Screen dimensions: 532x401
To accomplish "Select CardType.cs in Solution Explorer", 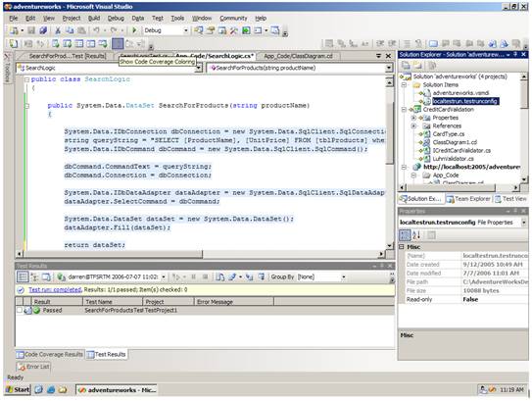I will click(x=449, y=134).
